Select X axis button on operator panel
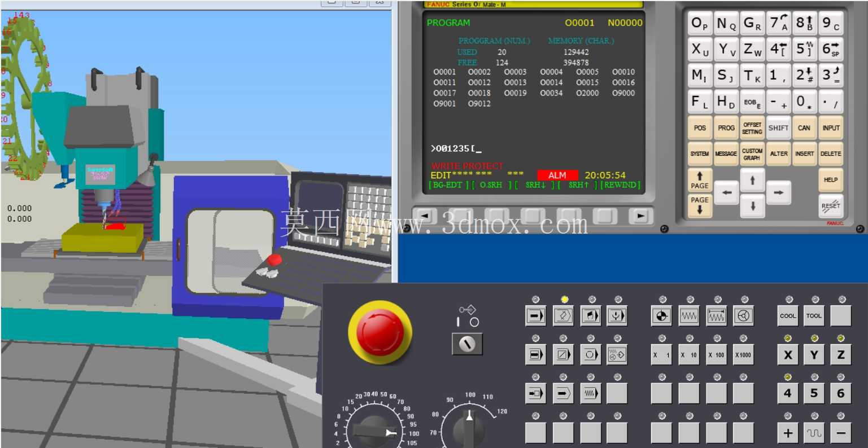The width and height of the screenshot is (868, 448). click(788, 355)
